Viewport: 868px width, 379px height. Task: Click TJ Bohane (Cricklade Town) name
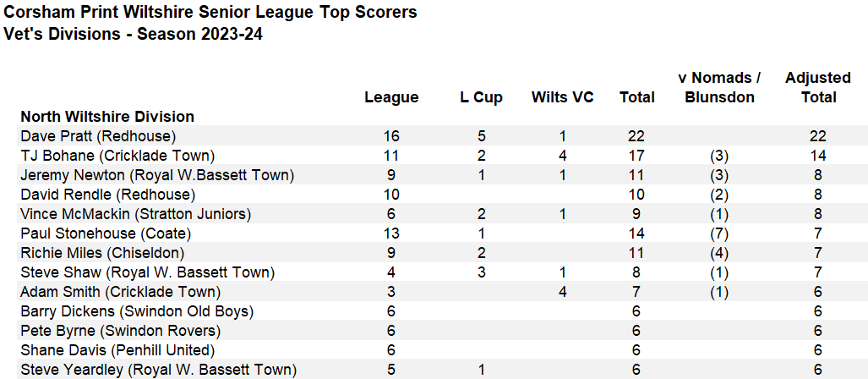(x=117, y=156)
